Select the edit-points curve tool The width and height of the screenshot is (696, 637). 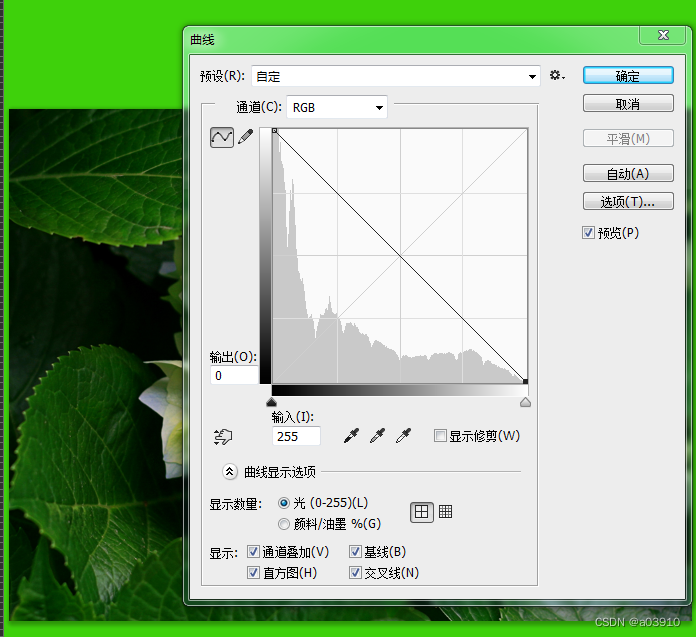(221, 138)
